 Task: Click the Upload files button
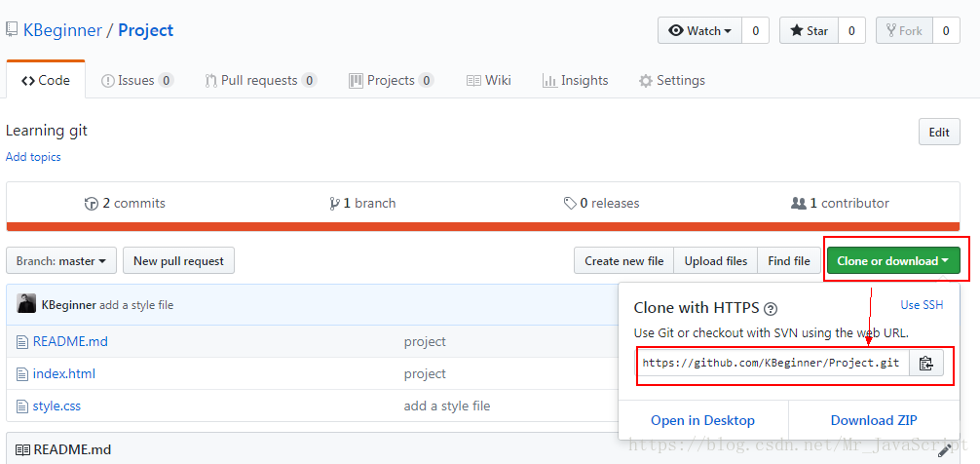coord(716,261)
